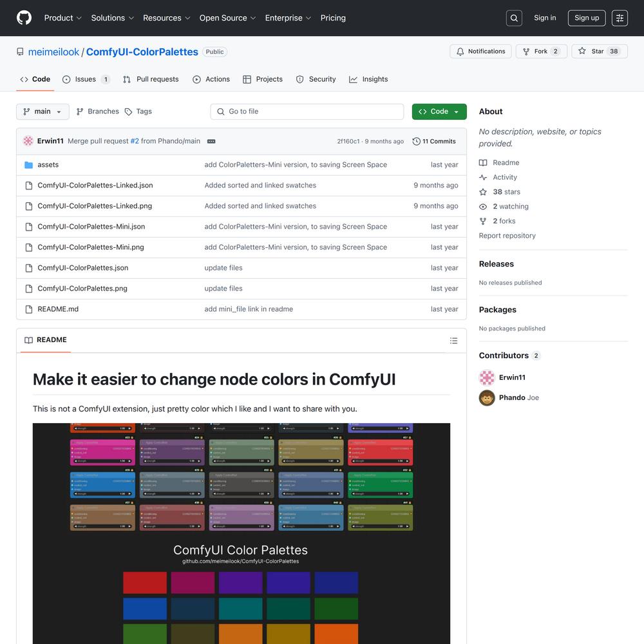This screenshot has width=644, height=644.
Task: Click the Pricing link
Action: click(x=333, y=18)
